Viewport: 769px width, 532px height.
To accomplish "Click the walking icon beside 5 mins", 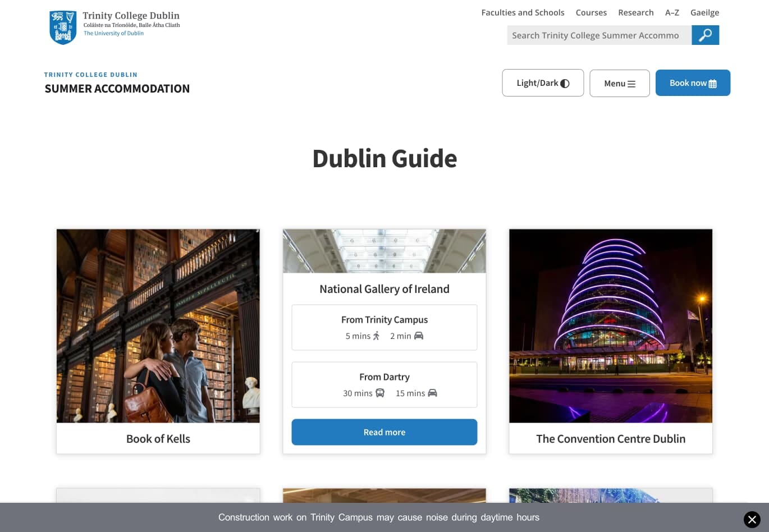I will coord(376,336).
